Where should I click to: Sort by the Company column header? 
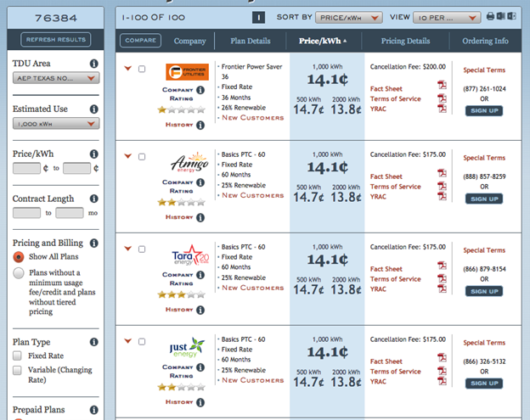[x=189, y=41]
